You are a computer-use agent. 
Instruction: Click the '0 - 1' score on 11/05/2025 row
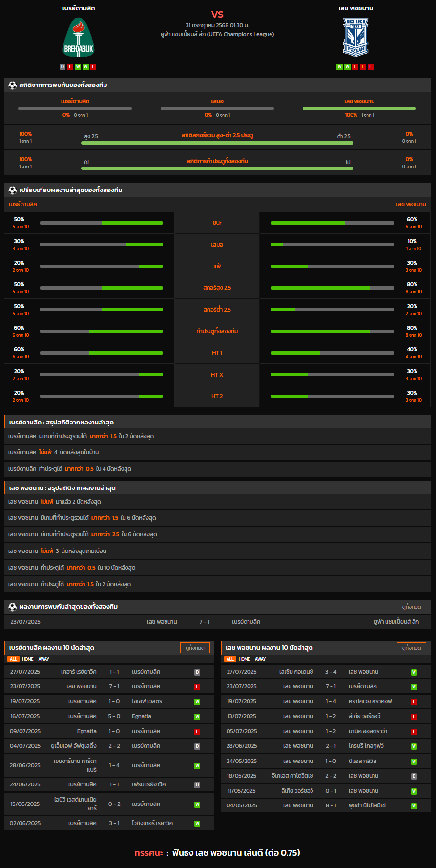pyautogui.click(x=331, y=791)
